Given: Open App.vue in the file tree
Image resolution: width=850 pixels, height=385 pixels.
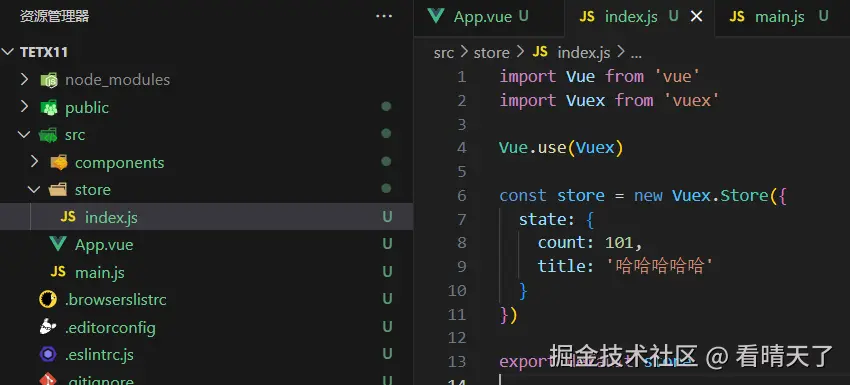Looking at the screenshot, I should pyautogui.click(x=207, y=244).
